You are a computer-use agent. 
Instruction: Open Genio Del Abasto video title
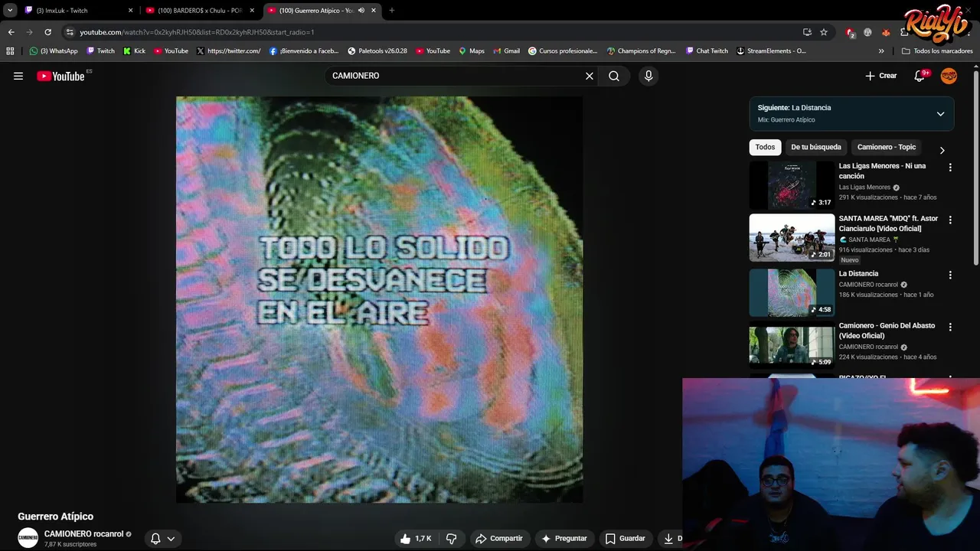[887, 331]
